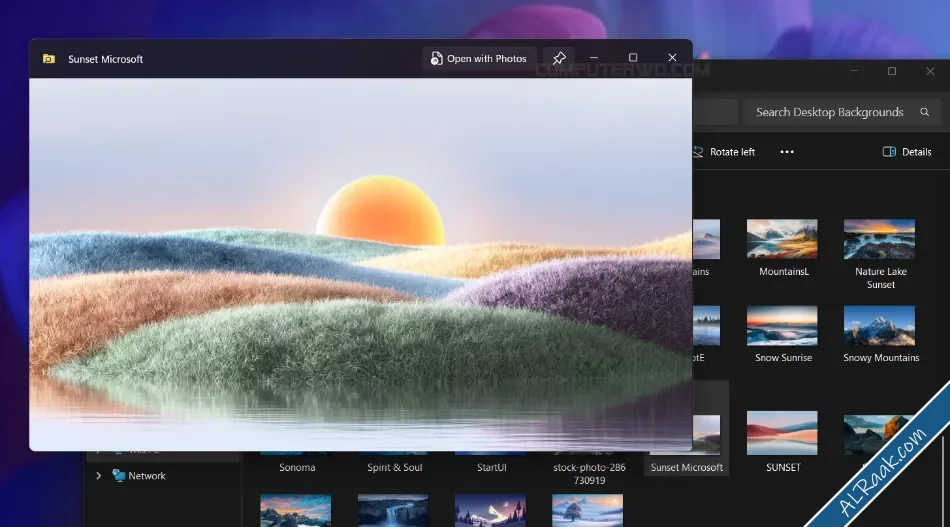Screen dimensions: 950x527
Task: Select the SUNSET image thumbnail
Action: tap(782, 433)
